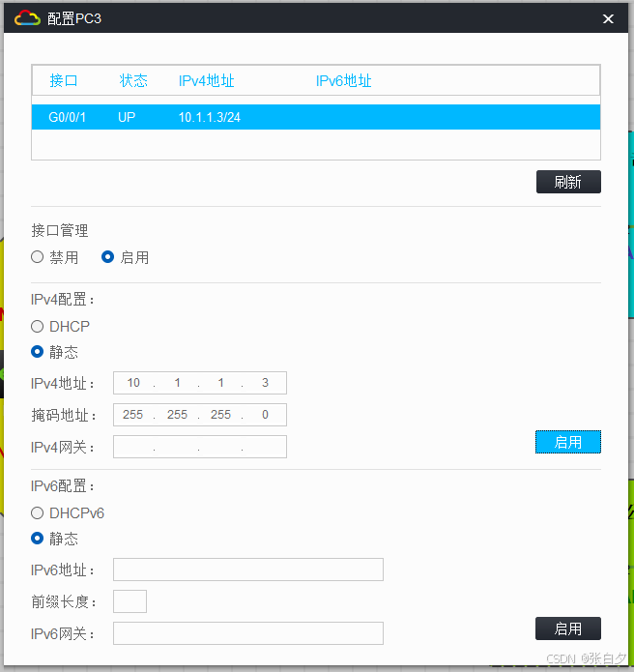Choose DHCPv6 for IPv6 configuration

click(x=38, y=513)
